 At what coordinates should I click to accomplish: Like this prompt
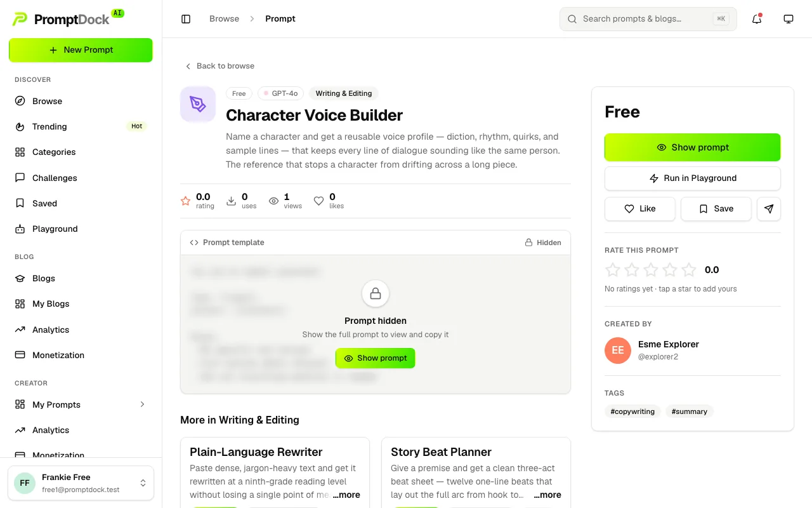[640, 209]
